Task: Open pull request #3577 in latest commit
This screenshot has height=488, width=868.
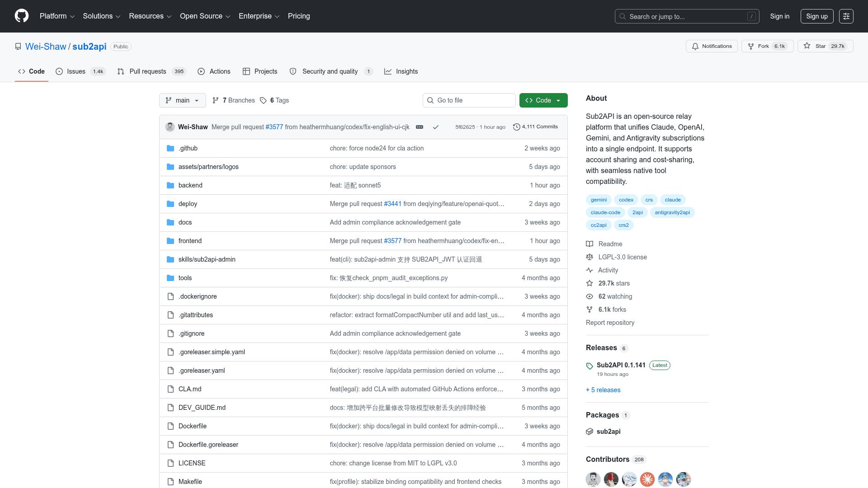Action: 274,127
